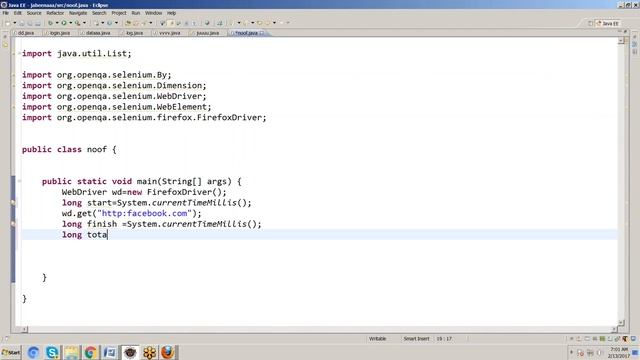Click the cursor position 19 : 17 status
640x360 pixels.
444,339
